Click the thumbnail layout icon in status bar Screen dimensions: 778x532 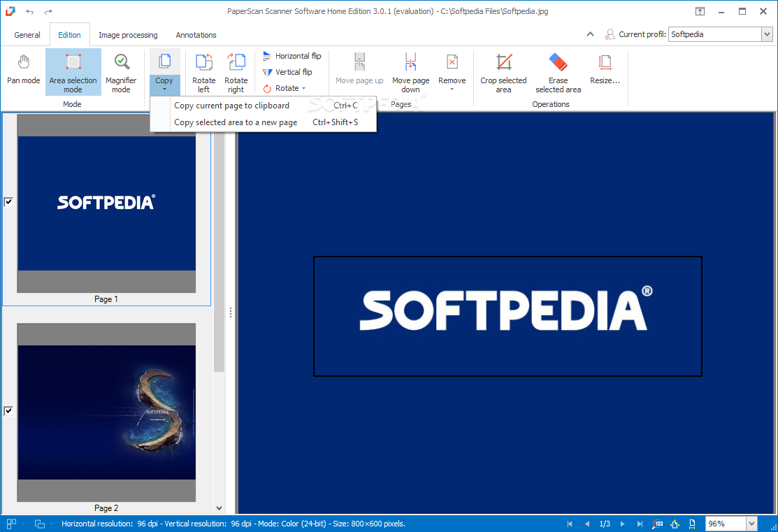click(x=11, y=524)
